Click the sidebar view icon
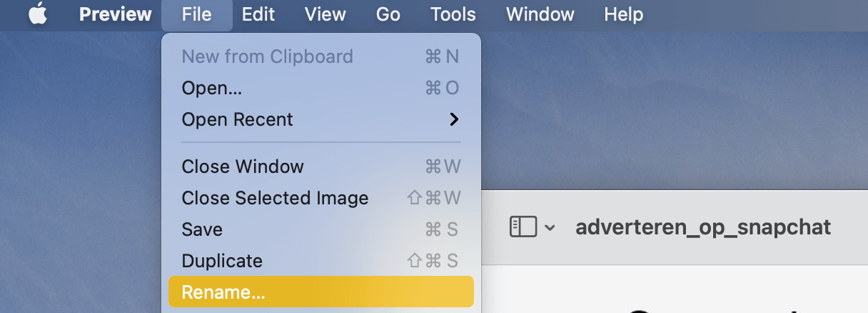 coord(523,227)
